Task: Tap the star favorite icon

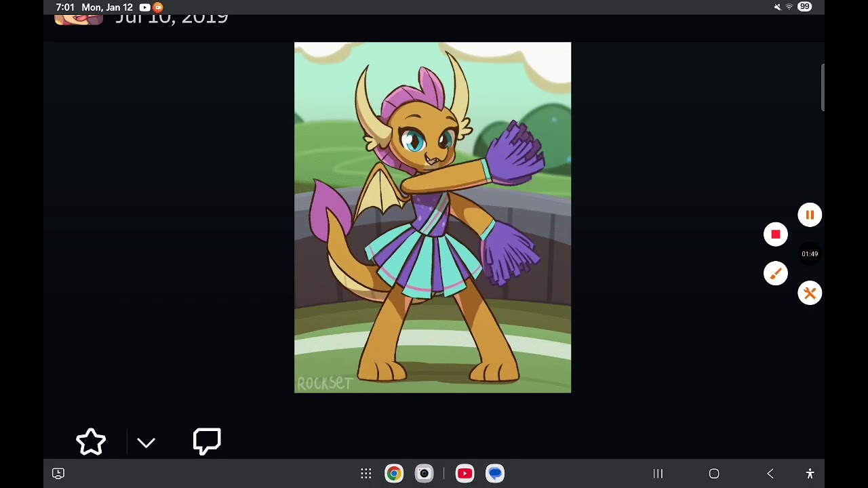Action: click(x=91, y=442)
